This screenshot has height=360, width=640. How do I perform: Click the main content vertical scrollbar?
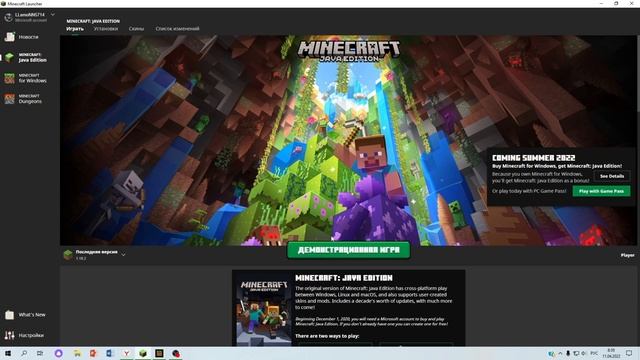tap(638, 73)
